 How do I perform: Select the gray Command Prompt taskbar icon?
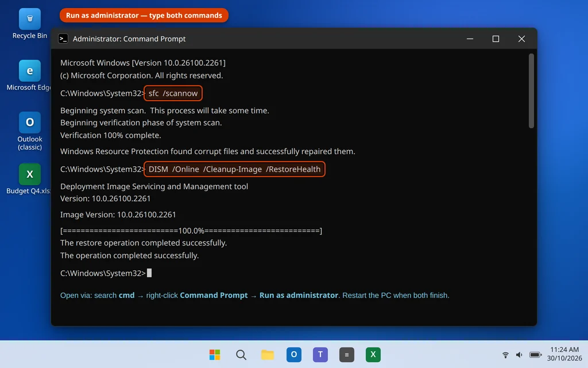(x=346, y=354)
